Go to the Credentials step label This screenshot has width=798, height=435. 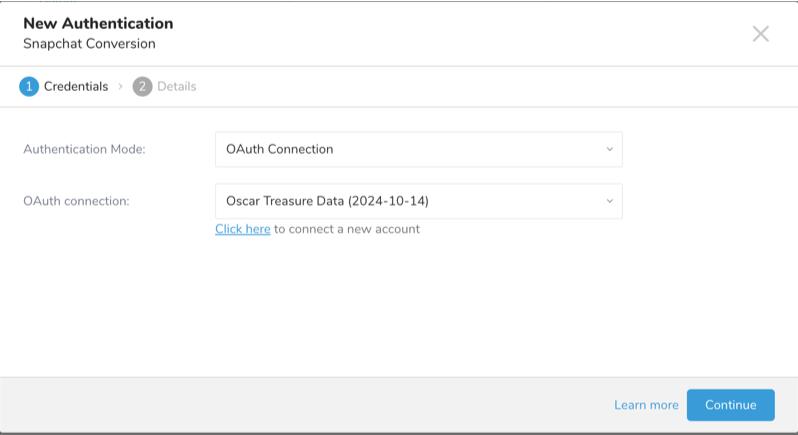[x=76, y=86]
